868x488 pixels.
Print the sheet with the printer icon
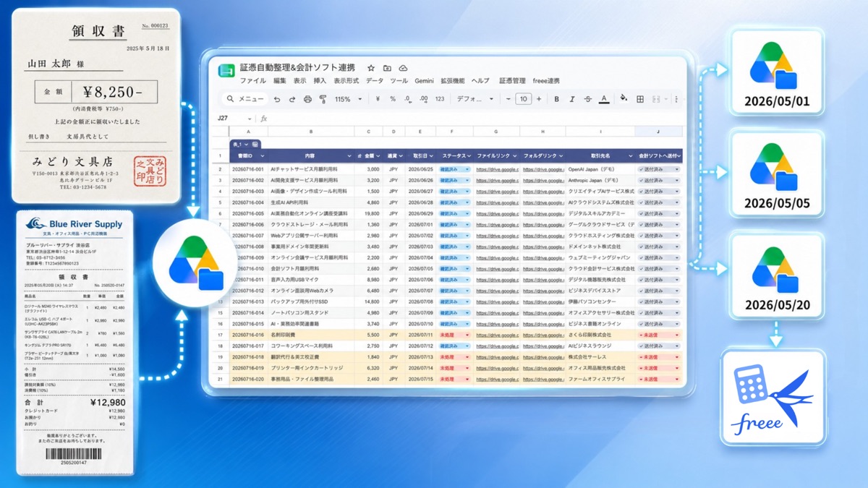pyautogui.click(x=307, y=99)
